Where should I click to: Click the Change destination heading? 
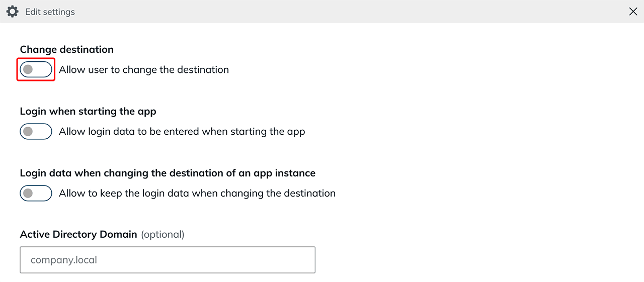tap(66, 49)
